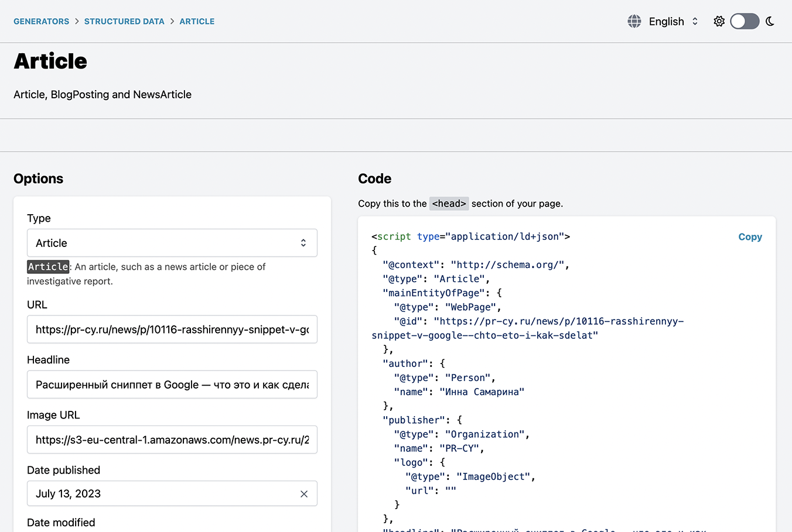The height and width of the screenshot is (532, 792).
Task: Go to Generators breadcrumb
Action: pos(41,22)
